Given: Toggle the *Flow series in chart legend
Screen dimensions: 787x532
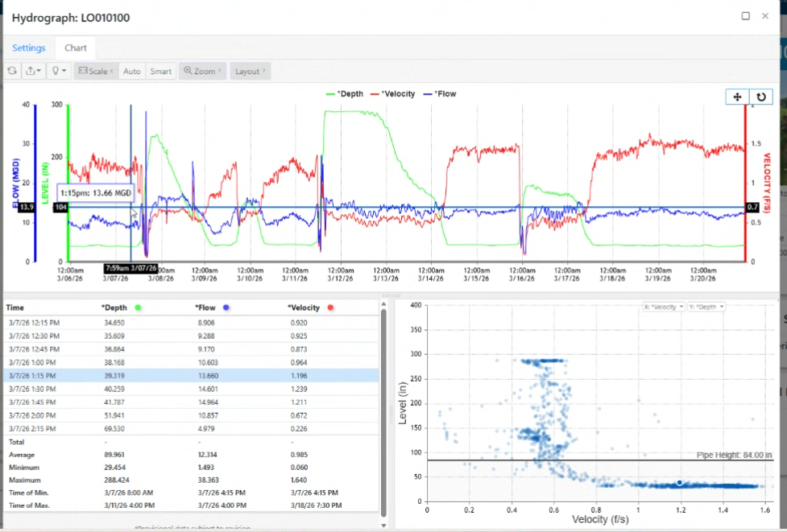Looking at the screenshot, I should point(440,94).
